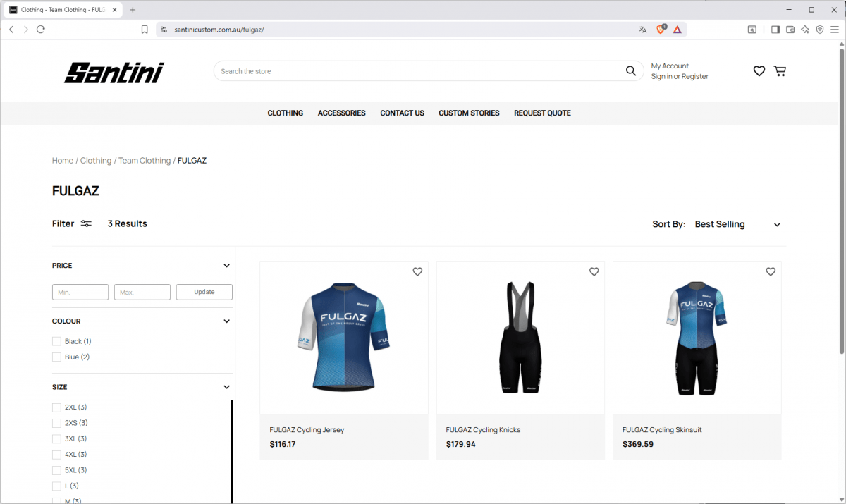Image resolution: width=846 pixels, height=504 pixels.
Task: Open the Sort By Best Selling dropdown
Action: pyautogui.click(x=737, y=224)
